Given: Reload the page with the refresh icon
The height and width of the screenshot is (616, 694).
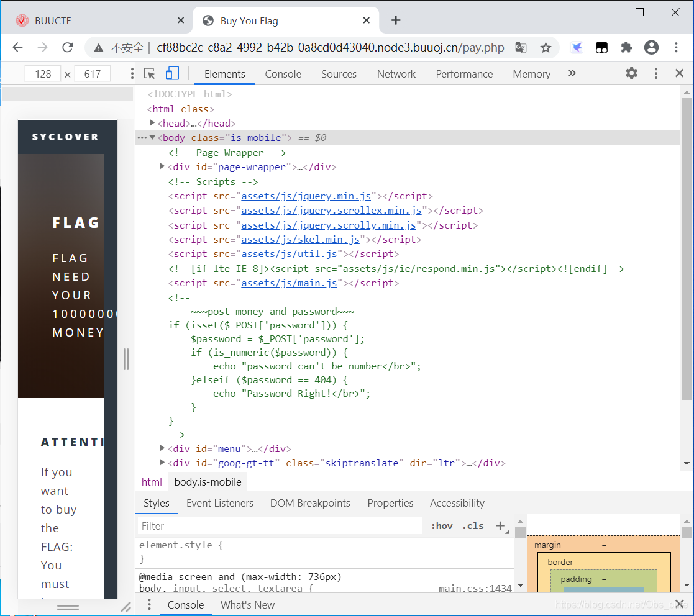Looking at the screenshot, I should pos(68,48).
